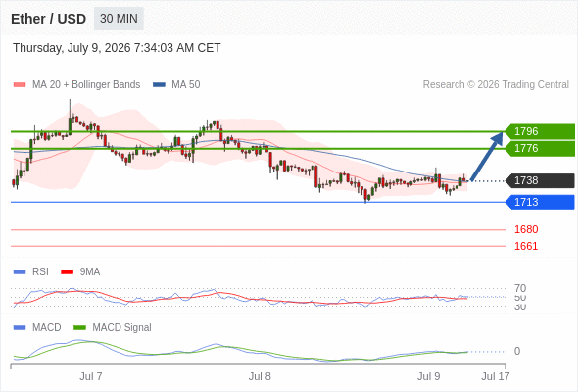Click the Research Trading Central copyright text
The image size is (578, 392).
tap(496, 85)
